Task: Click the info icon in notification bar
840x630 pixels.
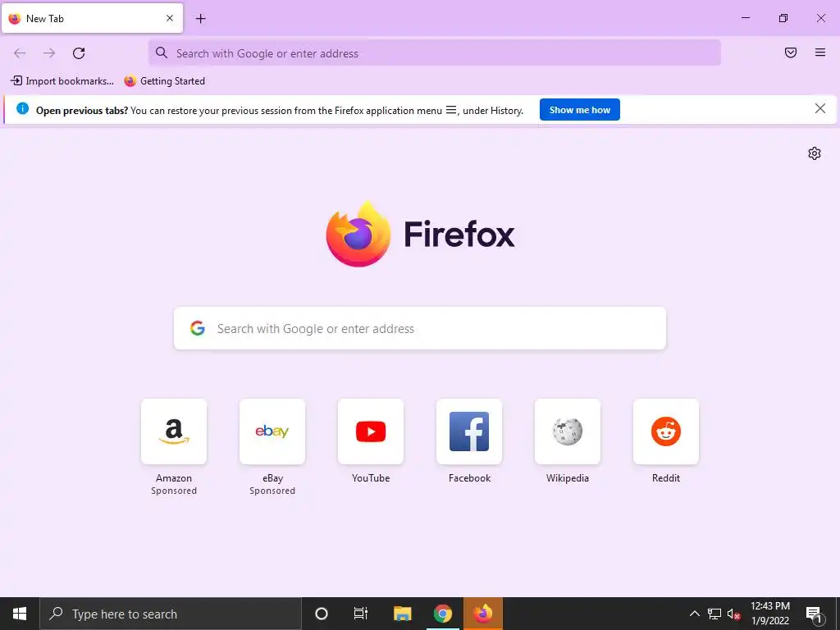Action: click(x=22, y=109)
